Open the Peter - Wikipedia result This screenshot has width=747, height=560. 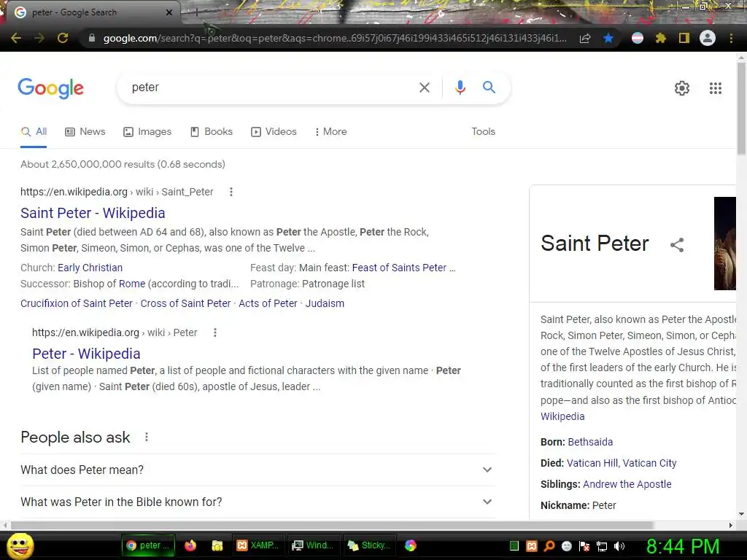click(86, 354)
